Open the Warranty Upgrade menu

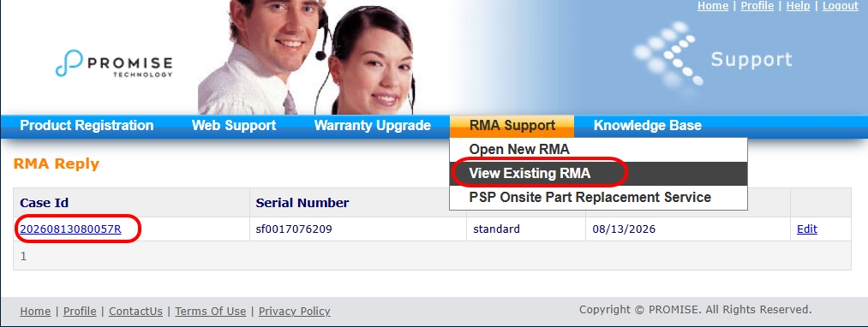coord(373,126)
